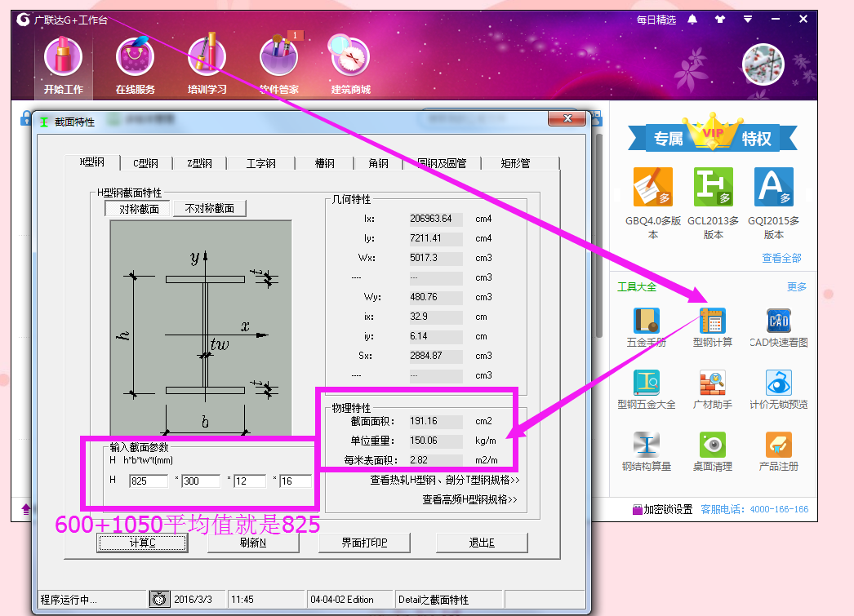Open 产品注册 tool
Image resolution: width=854 pixels, height=616 pixels.
[x=778, y=452]
